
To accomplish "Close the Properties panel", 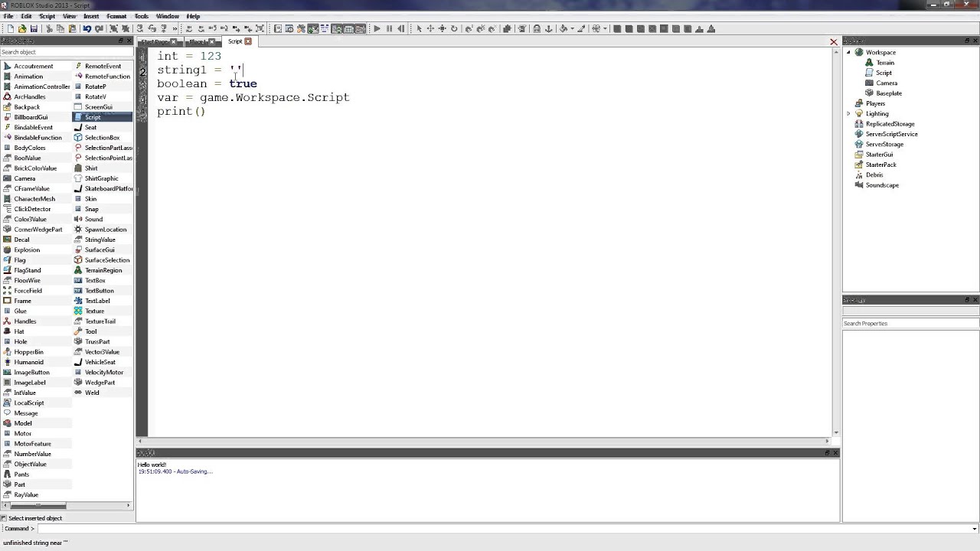I will pos(975,300).
